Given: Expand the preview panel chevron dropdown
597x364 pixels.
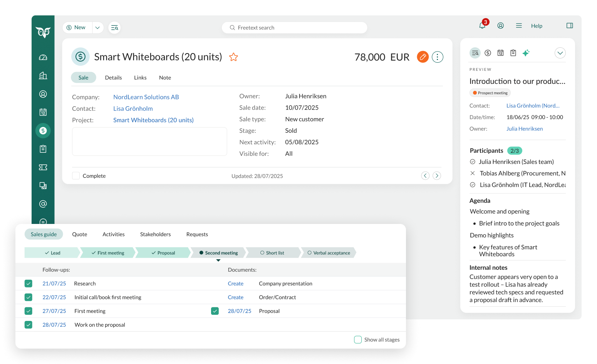Looking at the screenshot, I should point(560,53).
